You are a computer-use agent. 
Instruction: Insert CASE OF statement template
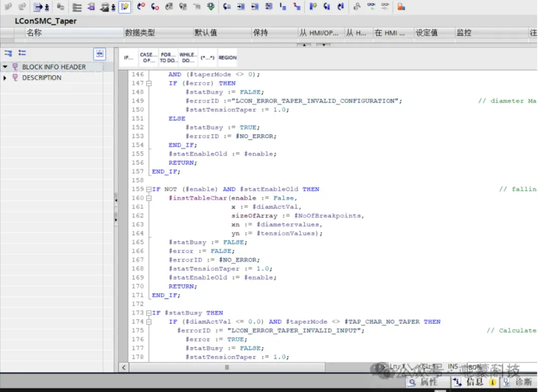(x=148, y=58)
